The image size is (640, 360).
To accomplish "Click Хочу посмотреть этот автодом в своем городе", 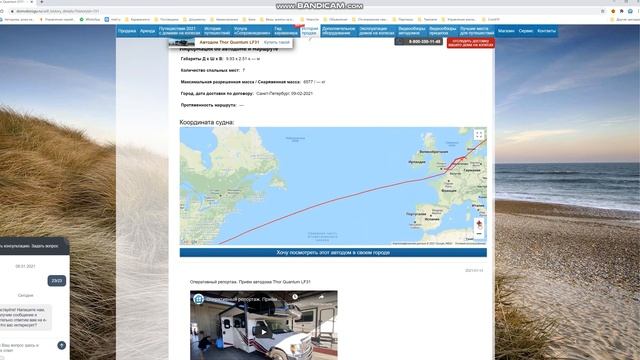I will tap(333, 253).
